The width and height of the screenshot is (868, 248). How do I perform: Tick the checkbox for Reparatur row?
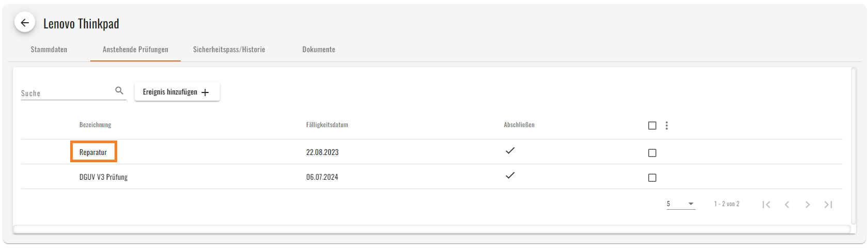[x=652, y=153]
